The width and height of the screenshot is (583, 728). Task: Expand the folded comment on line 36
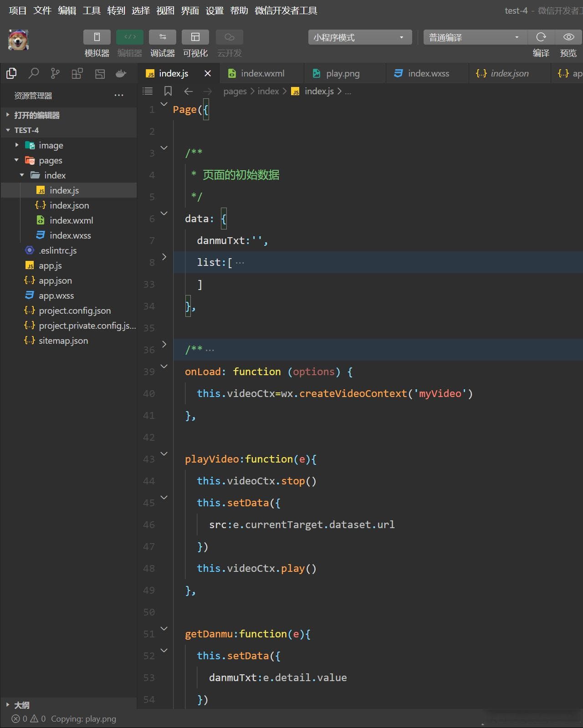point(164,345)
